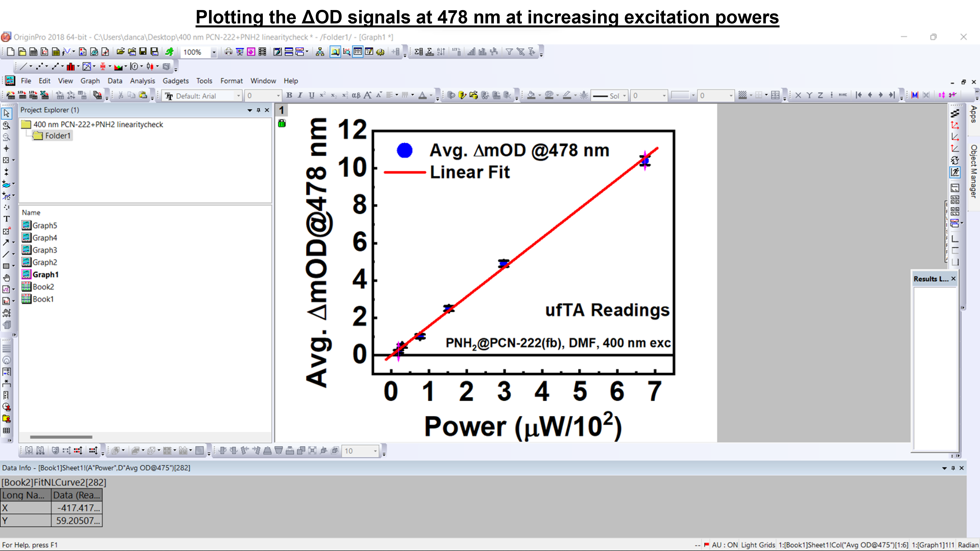Click the green lock icon on graph

coord(282,123)
